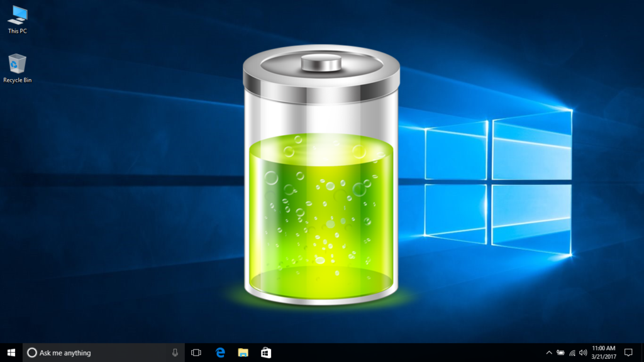Open the Windows Start menu
Viewport: 644px width, 362px height.
pyautogui.click(x=11, y=353)
